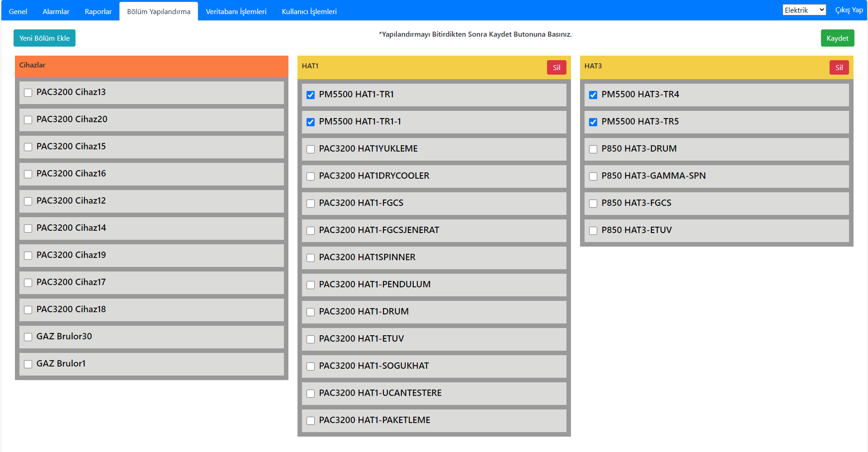Enable PAC3200 Cihaz18 checkbox
Screen dimensions: 868x452
point(28,310)
